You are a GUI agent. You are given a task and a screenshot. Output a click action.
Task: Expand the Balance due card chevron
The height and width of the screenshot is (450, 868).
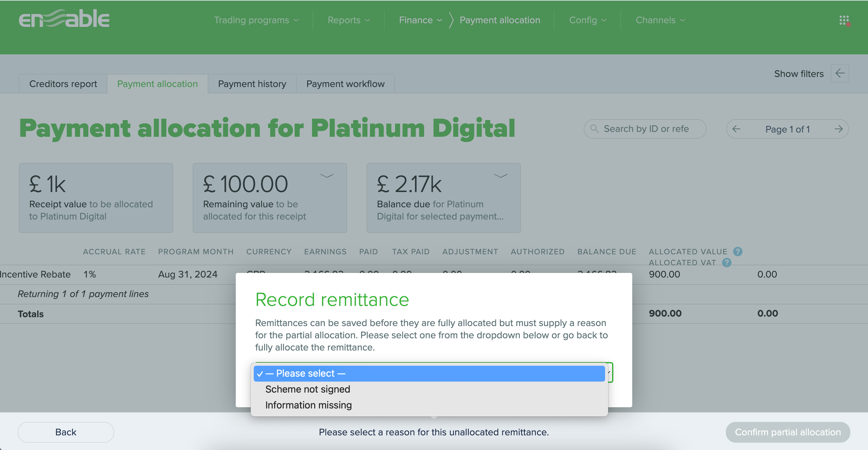point(500,176)
